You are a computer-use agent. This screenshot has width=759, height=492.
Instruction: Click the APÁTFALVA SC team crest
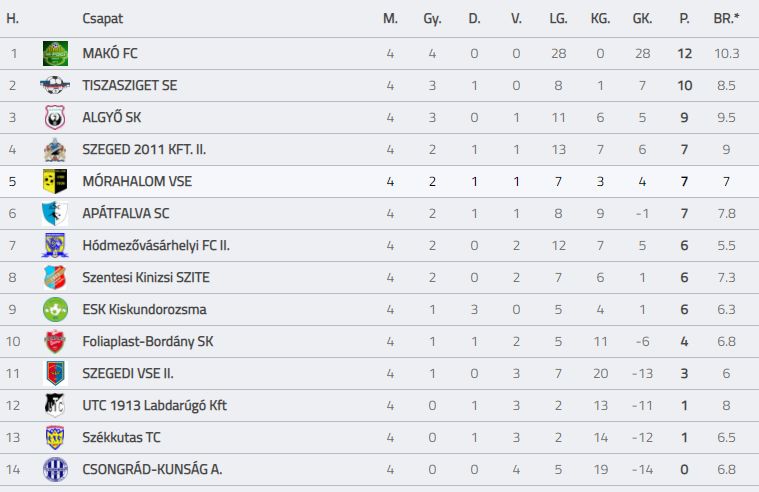tap(55, 214)
